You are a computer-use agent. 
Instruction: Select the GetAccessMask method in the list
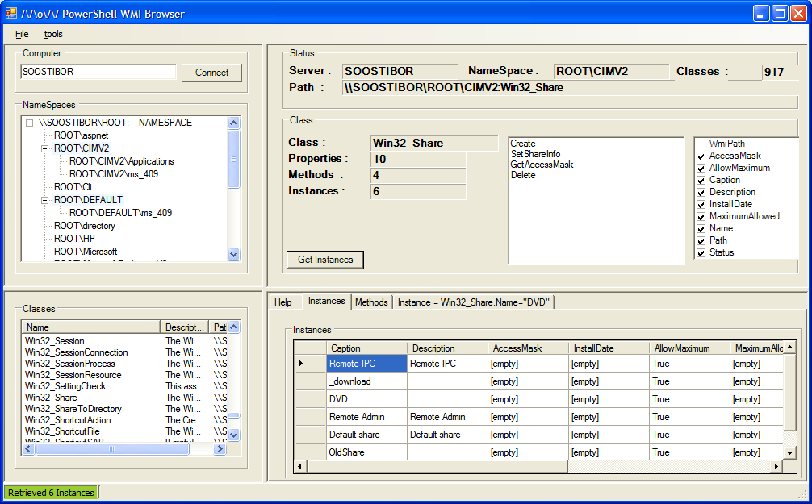pyautogui.click(x=542, y=165)
